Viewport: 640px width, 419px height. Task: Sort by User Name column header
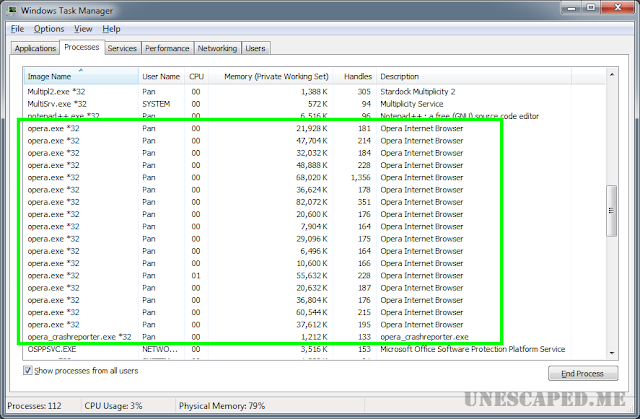click(161, 76)
